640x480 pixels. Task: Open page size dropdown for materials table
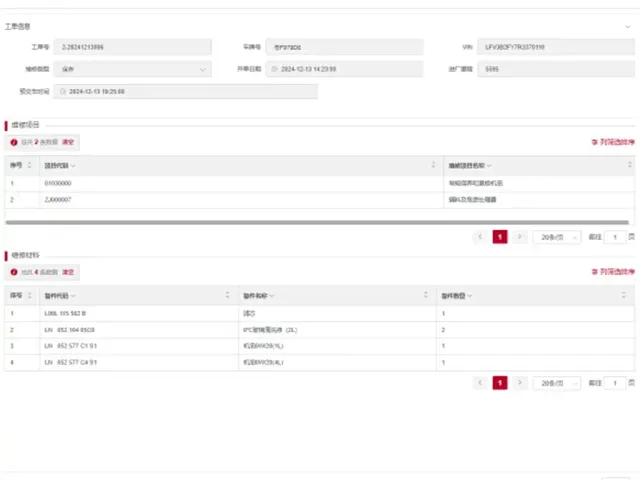point(557,383)
